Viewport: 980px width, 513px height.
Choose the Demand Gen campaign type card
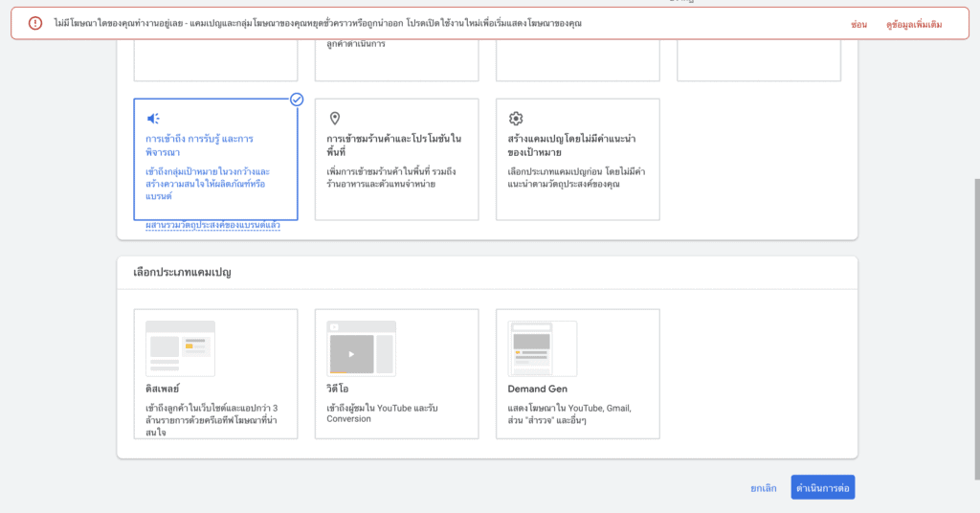pyautogui.click(x=577, y=373)
